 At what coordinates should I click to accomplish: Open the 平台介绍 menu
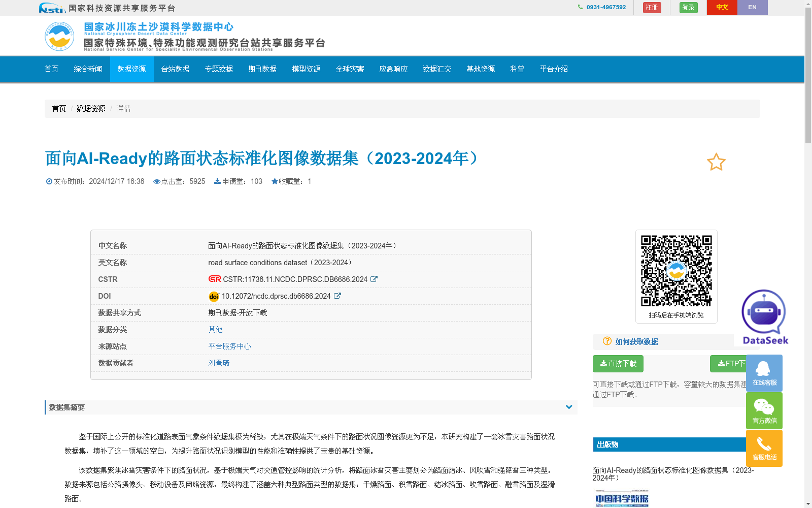[x=554, y=69]
